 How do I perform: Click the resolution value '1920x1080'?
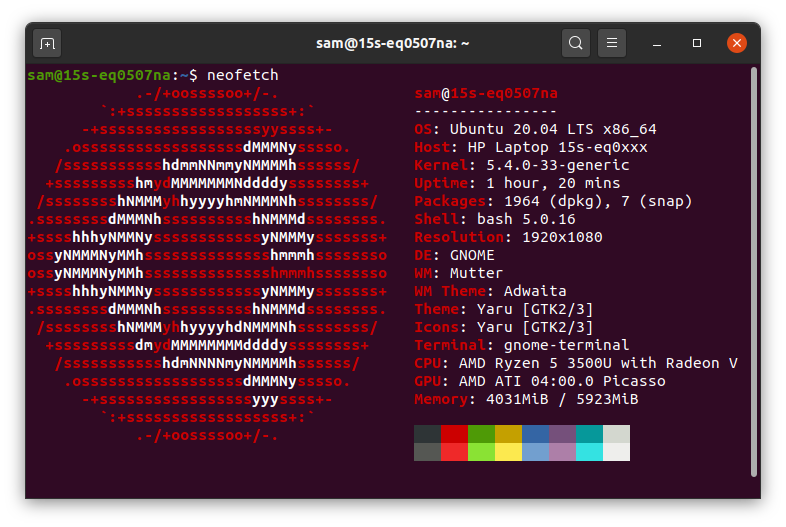point(562,237)
